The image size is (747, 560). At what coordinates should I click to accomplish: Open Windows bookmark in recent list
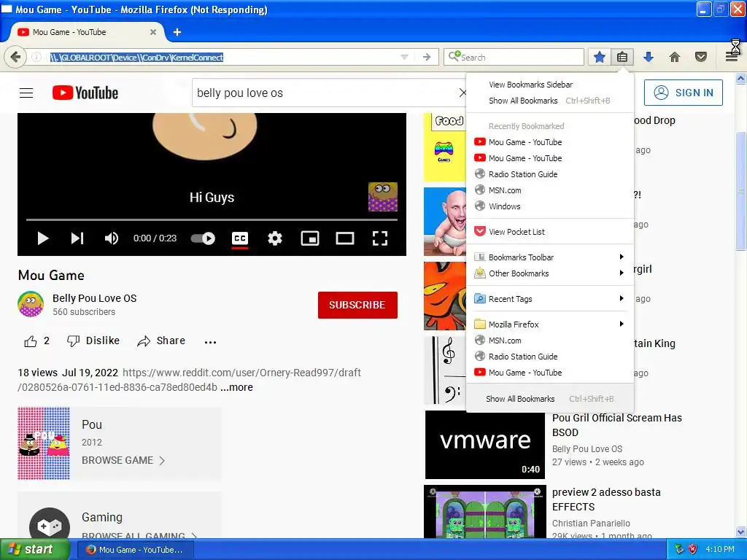point(549,206)
